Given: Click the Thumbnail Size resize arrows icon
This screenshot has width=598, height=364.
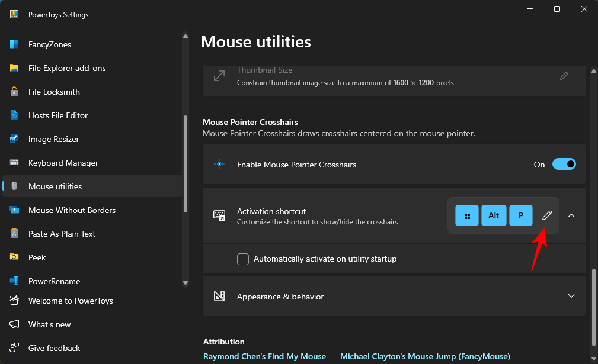Looking at the screenshot, I should 219,76.
